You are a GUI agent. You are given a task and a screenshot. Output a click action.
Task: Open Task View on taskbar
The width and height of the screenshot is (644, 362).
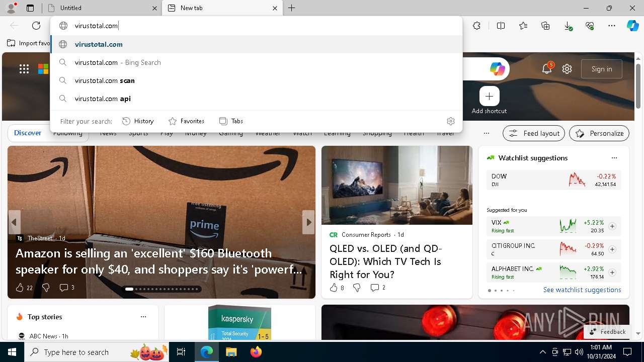[x=181, y=352]
